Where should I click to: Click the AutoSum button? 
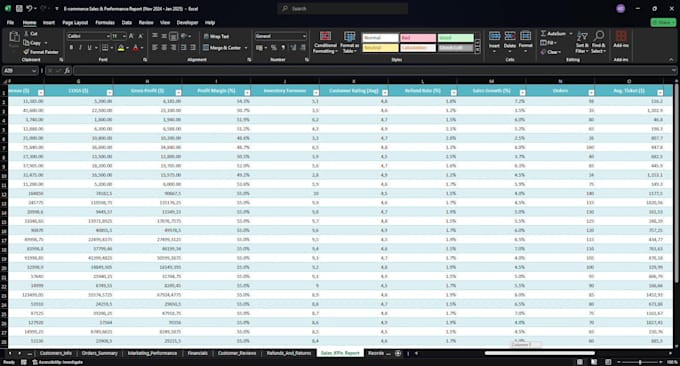click(x=553, y=33)
